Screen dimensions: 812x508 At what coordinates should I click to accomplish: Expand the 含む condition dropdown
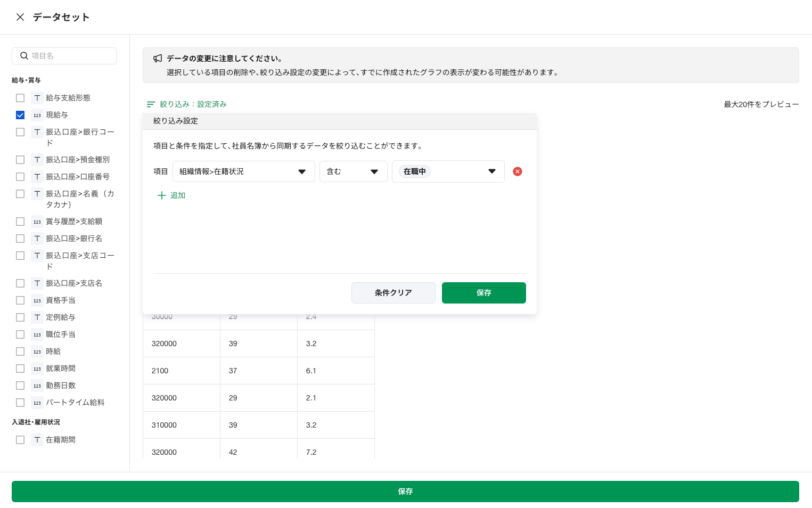[353, 171]
